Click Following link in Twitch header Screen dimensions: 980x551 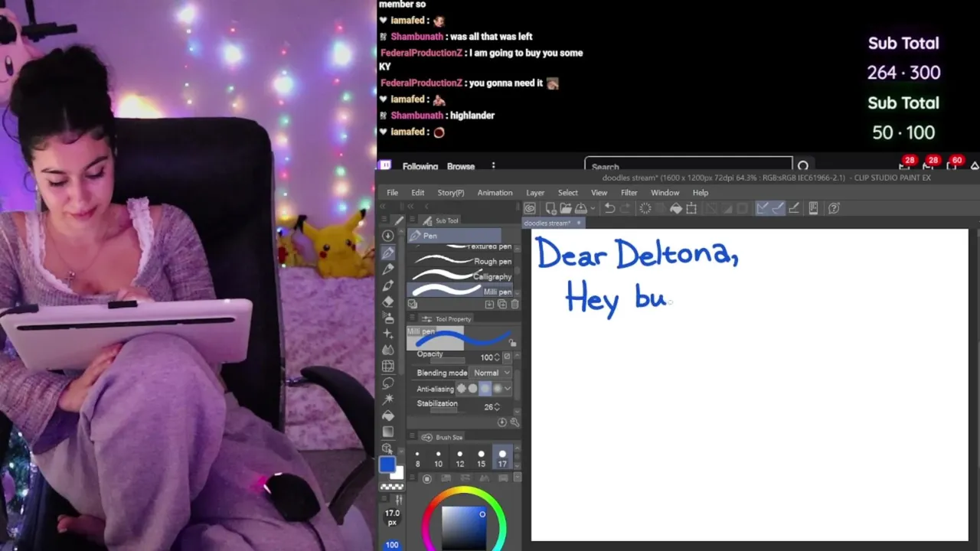coord(420,166)
